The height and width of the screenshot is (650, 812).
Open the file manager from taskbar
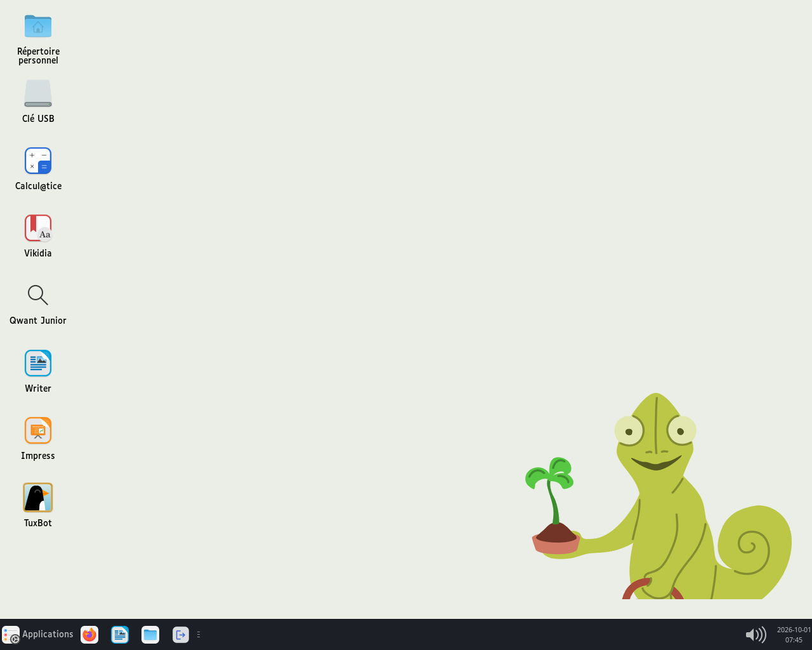coord(150,635)
